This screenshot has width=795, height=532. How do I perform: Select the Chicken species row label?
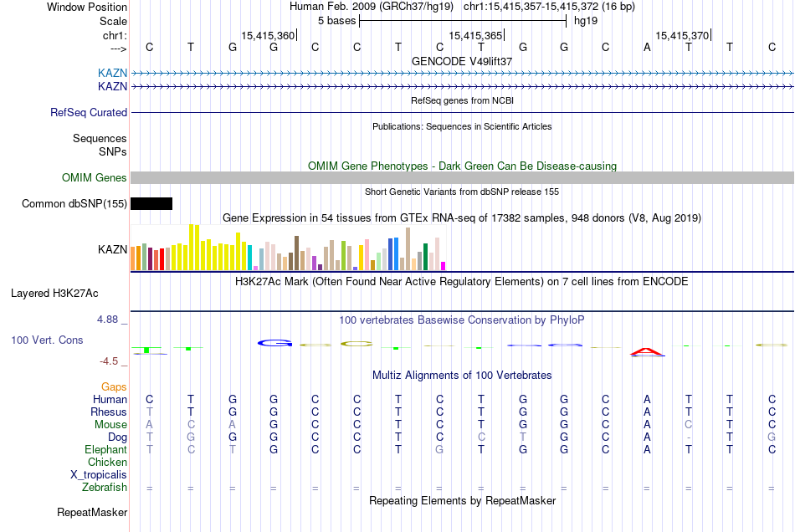(107, 462)
